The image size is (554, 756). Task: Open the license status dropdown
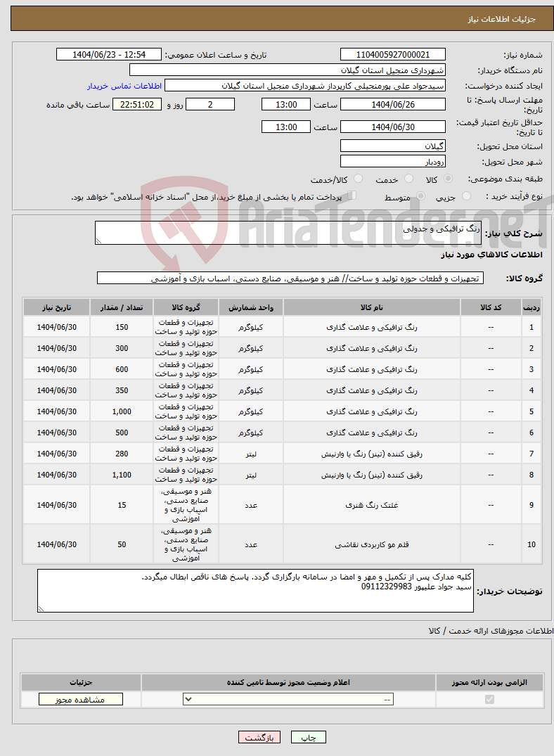click(288, 699)
